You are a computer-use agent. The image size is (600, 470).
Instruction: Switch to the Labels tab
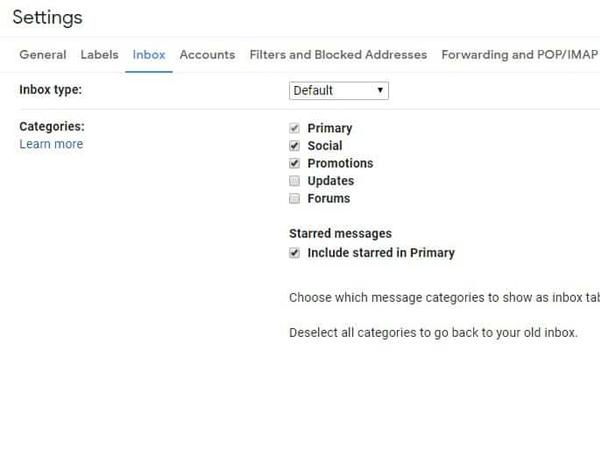pyautogui.click(x=99, y=55)
